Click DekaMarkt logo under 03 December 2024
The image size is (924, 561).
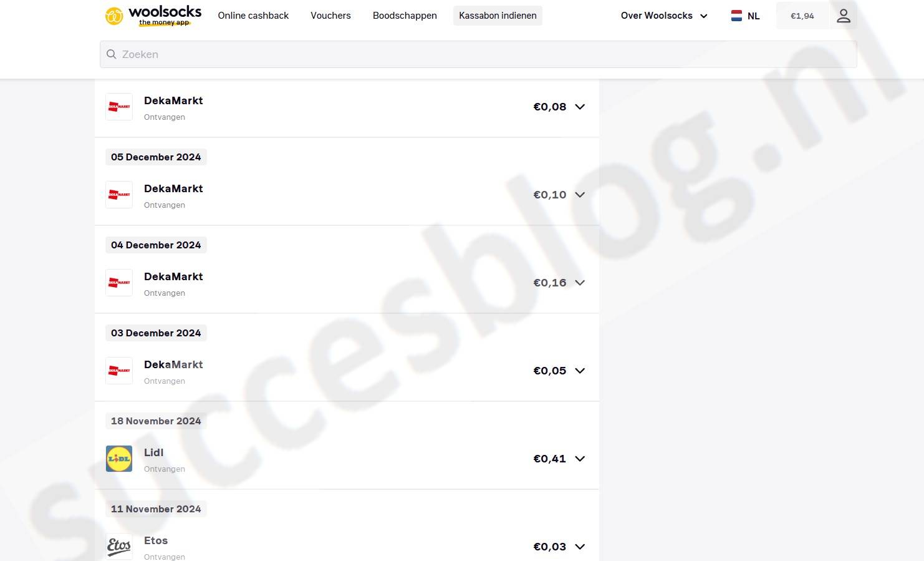click(x=119, y=371)
